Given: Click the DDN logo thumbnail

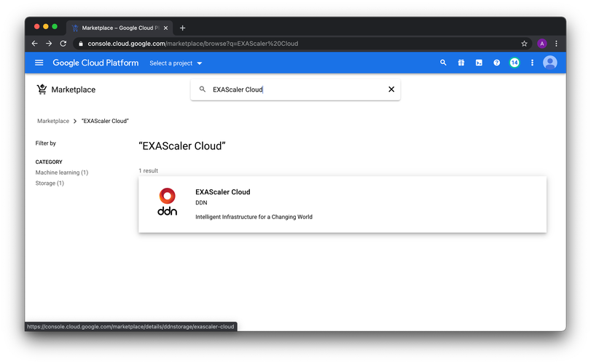Looking at the screenshot, I should pyautogui.click(x=167, y=202).
